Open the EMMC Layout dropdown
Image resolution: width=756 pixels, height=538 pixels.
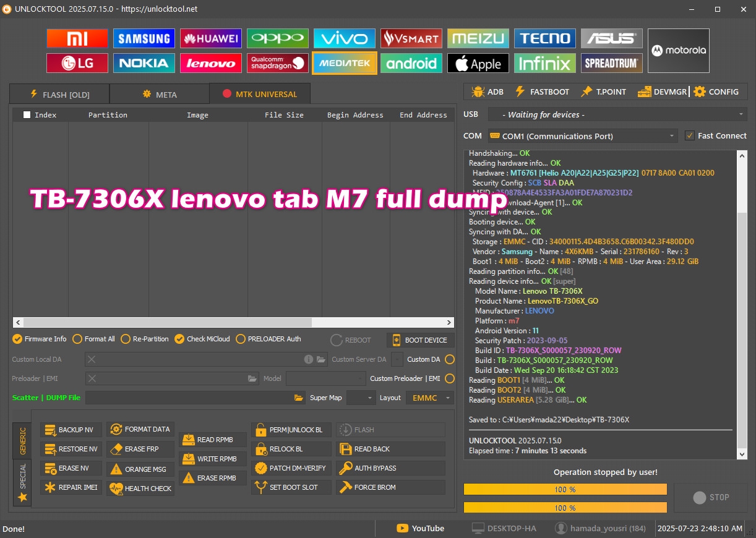[x=430, y=398]
